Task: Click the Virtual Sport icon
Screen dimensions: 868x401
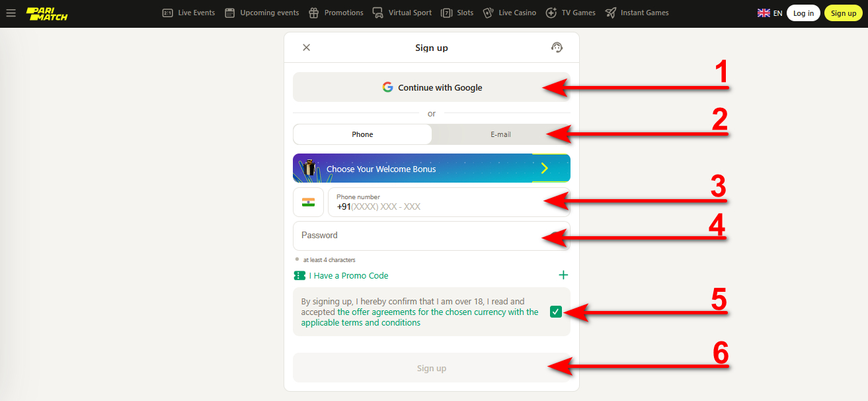Action: tap(377, 13)
